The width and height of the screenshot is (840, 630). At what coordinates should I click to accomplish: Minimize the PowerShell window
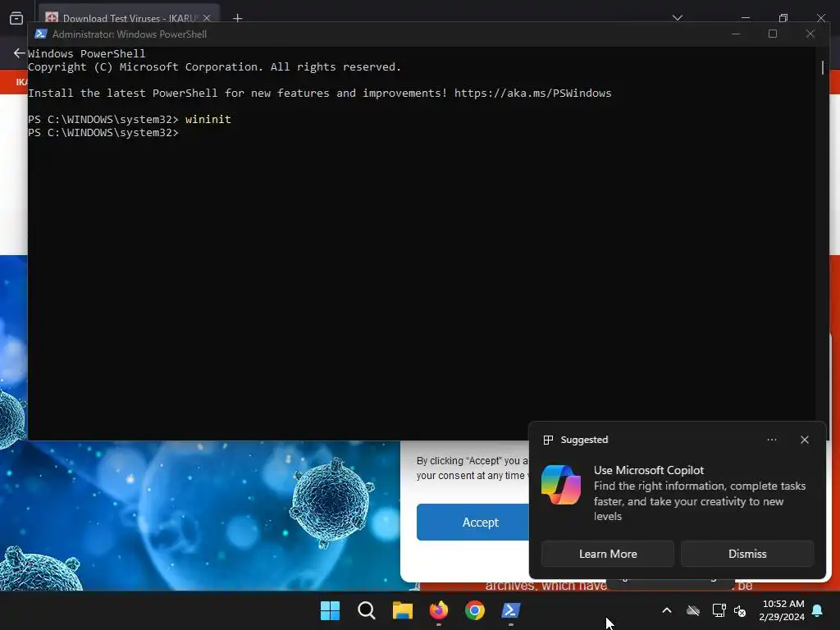736,34
